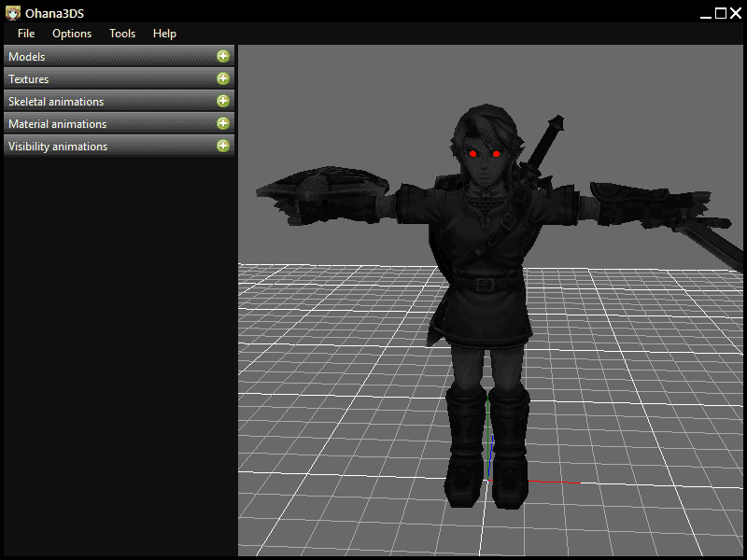Expand the Textures panel plus icon
The image size is (747, 560).
[223, 78]
